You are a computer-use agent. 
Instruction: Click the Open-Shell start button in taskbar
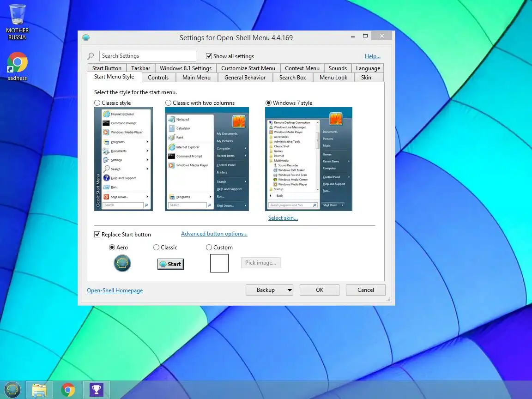12,389
